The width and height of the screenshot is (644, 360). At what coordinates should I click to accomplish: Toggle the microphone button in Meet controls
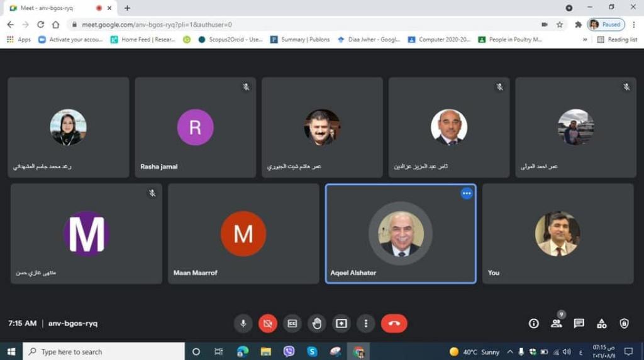[x=243, y=324]
